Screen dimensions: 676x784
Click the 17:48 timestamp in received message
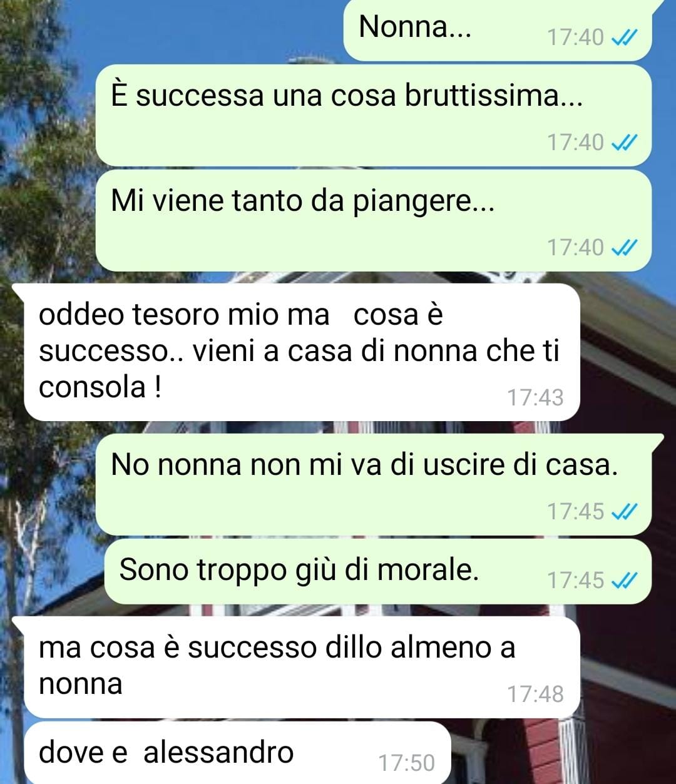[x=535, y=694]
